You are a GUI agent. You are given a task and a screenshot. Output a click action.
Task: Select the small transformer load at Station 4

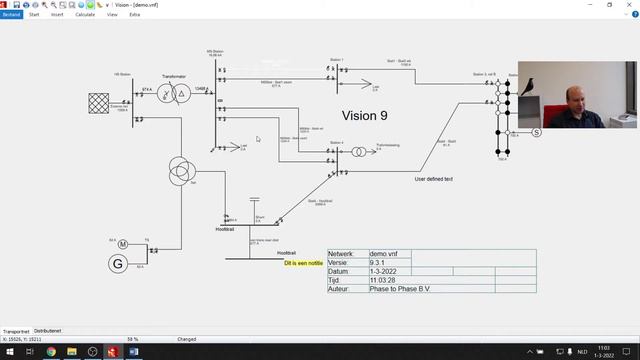(x=359, y=152)
